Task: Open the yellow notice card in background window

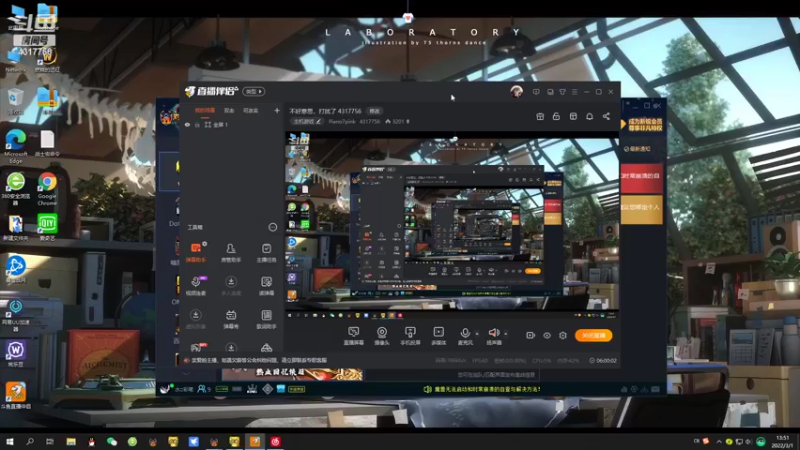Action: [x=641, y=208]
